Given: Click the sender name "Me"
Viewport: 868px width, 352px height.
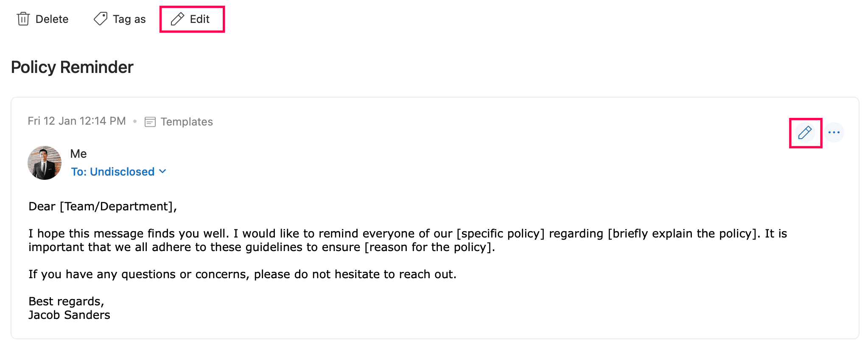Looking at the screenshot, I should [78, 154].
